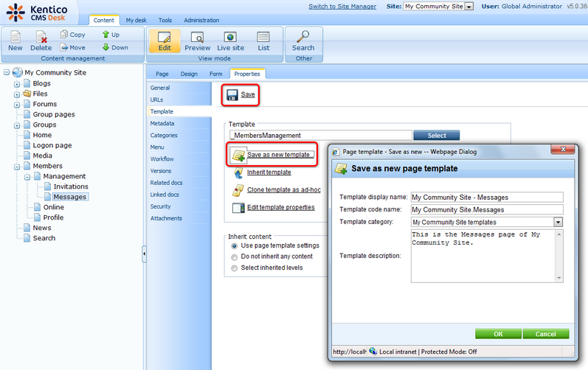This screenshot has width=588, height=370.
Task: Select Use page template settings option
Action: click(235, 245)
